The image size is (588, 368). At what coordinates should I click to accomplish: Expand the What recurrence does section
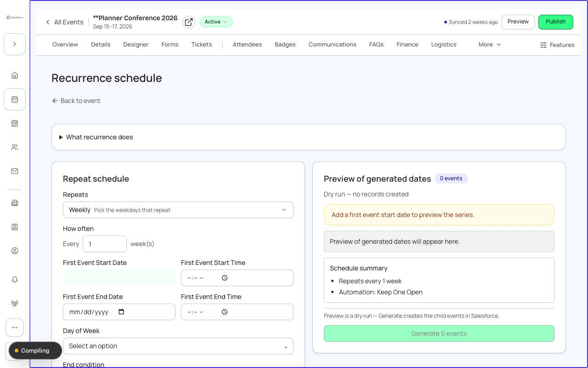point(309,137)
